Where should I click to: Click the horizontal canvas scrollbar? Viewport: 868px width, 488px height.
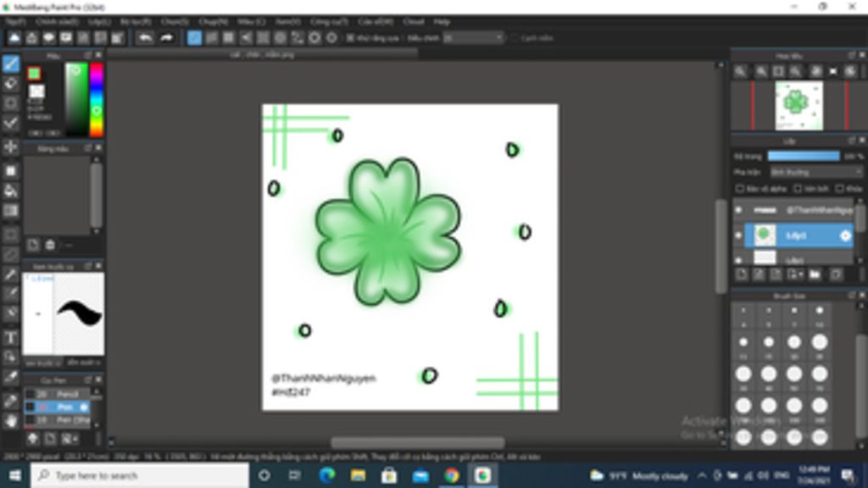click(x=417, y=442)
